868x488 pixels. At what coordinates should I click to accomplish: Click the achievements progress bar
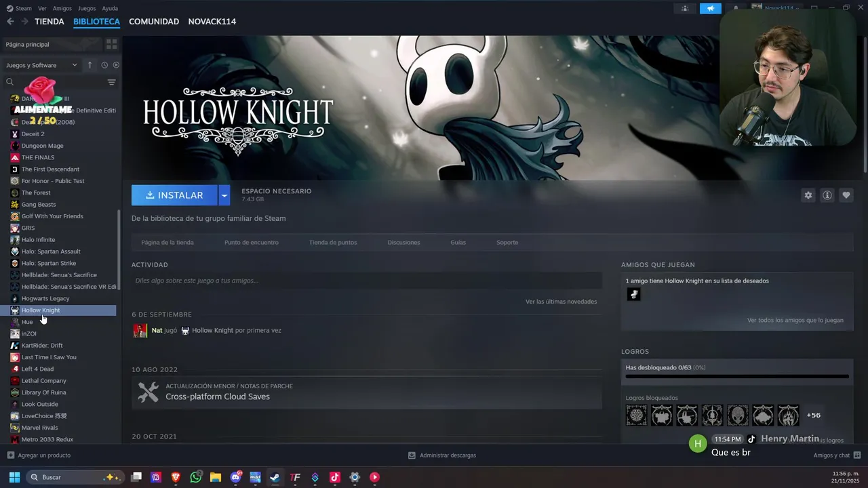click(737, 376)
